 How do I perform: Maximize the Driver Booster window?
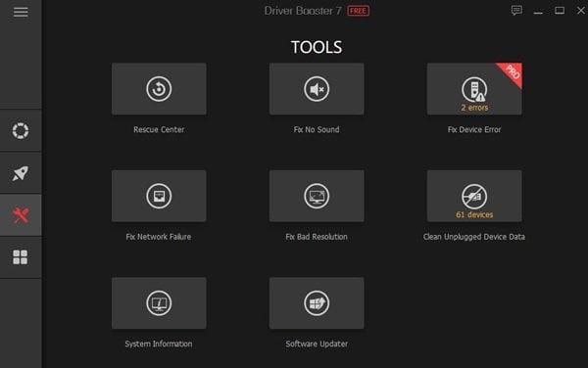[560, 11]
